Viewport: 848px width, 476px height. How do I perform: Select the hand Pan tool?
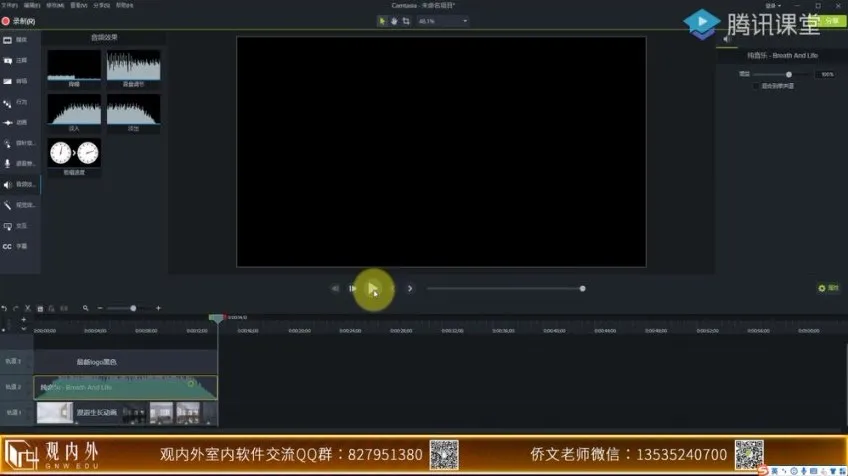394,21
